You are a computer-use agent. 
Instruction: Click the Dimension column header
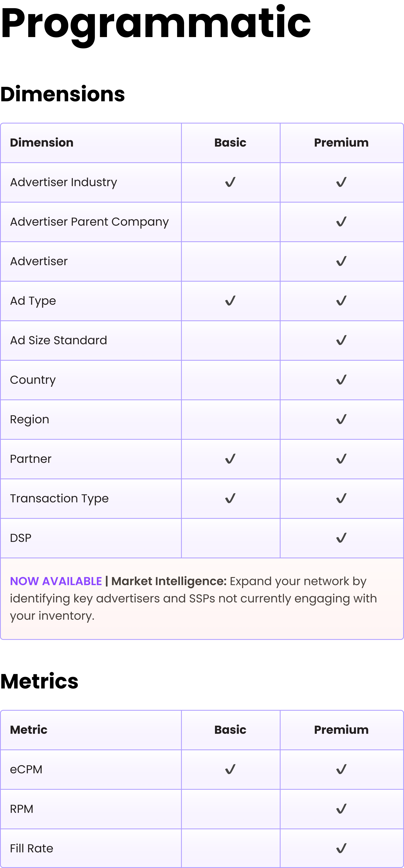(x=42, y=142)
